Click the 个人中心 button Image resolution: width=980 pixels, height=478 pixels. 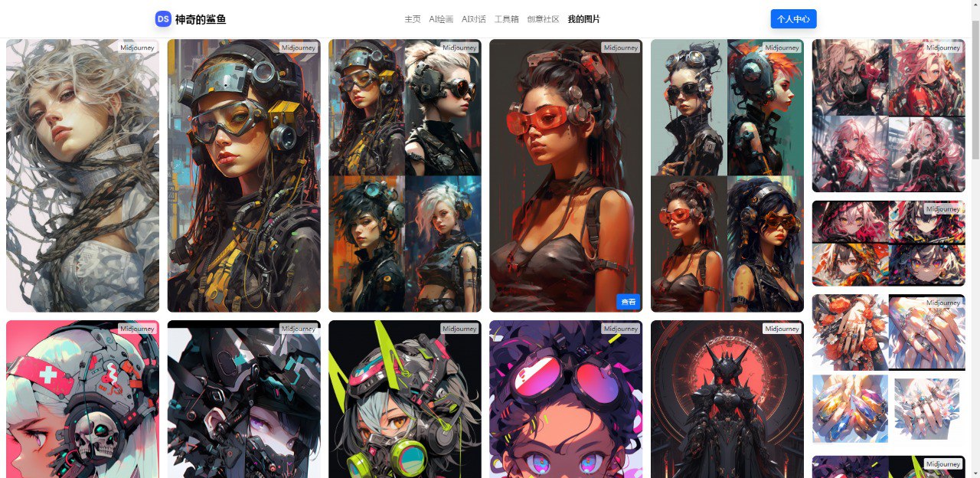(793, 19)
